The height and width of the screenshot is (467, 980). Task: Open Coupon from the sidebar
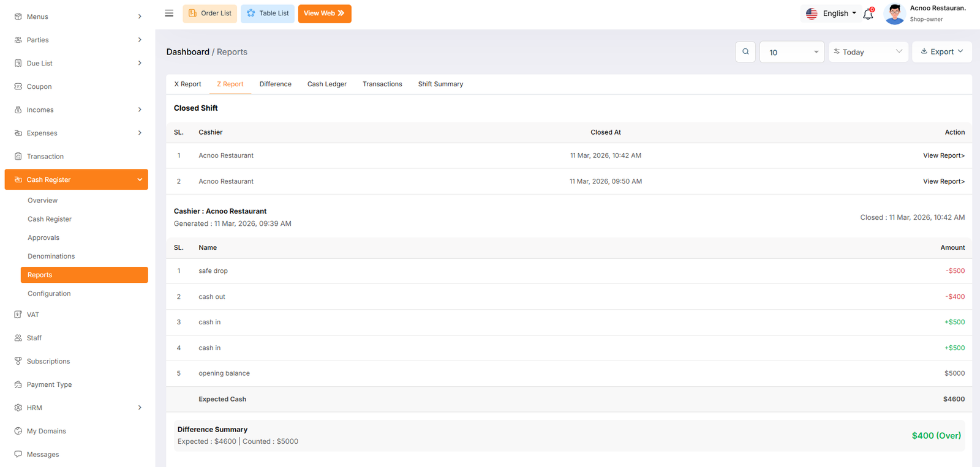coord(39,87)
